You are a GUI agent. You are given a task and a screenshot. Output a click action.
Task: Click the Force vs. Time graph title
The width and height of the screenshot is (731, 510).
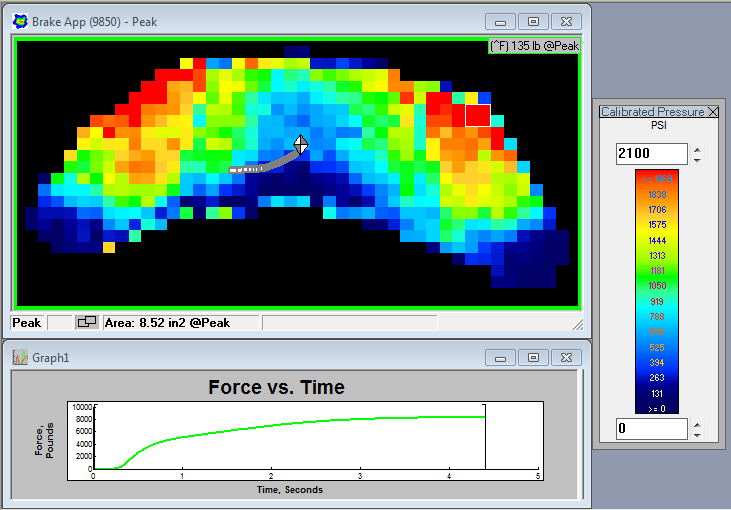(x=275, y=387)
